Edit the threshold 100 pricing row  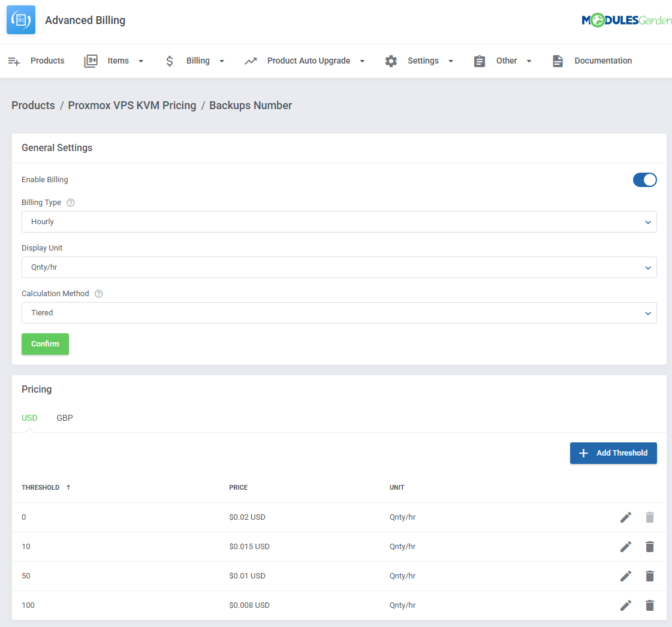[x=626, y=605]
